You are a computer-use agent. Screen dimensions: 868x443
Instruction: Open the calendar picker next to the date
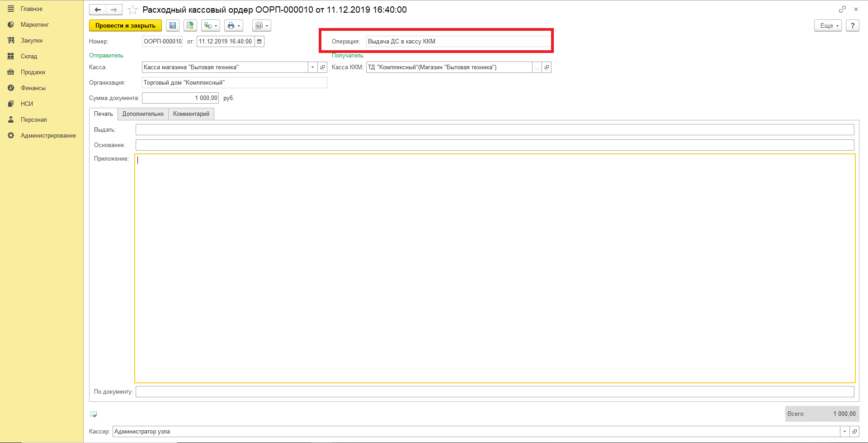tap(259, 42)
